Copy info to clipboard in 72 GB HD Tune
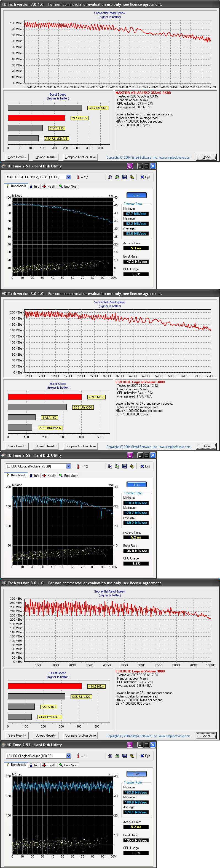Viewport: 220px width, 868px height. coord(110,466)
